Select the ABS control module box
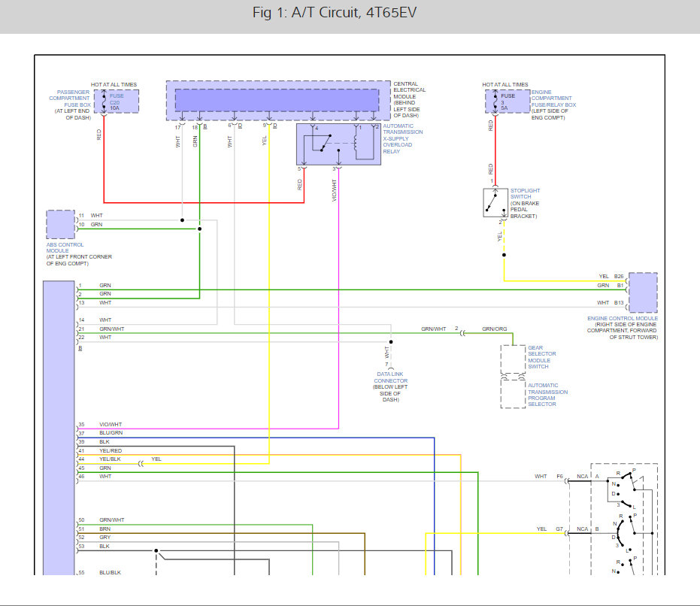The width and height of the screenshot is (700, 606). pyautogui.click(x=60, y=224)
